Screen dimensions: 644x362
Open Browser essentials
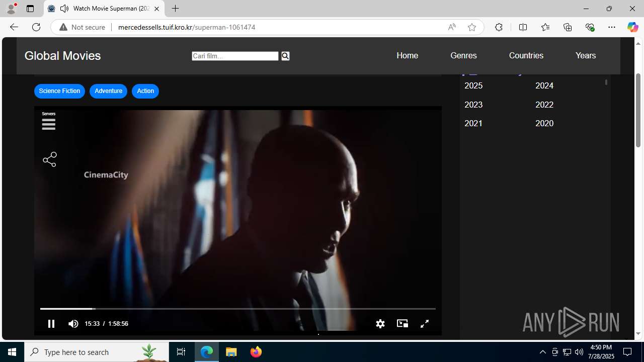pos(590,27)
